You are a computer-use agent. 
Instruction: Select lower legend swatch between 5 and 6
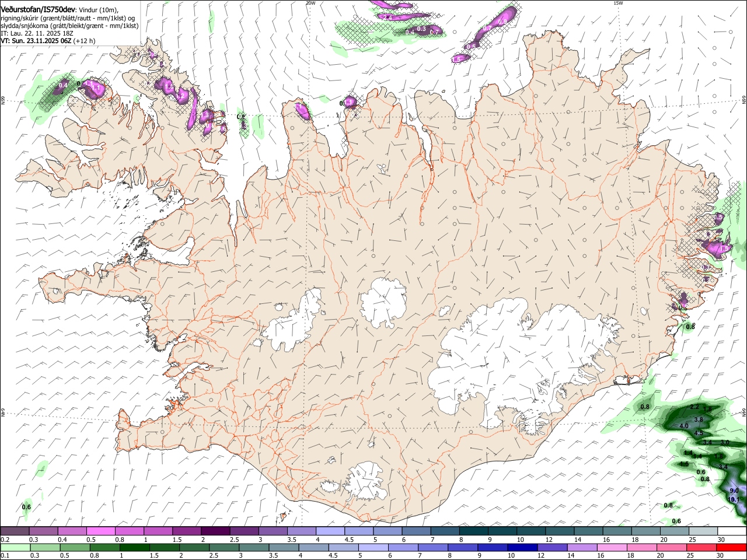click(x=373, y=547)
